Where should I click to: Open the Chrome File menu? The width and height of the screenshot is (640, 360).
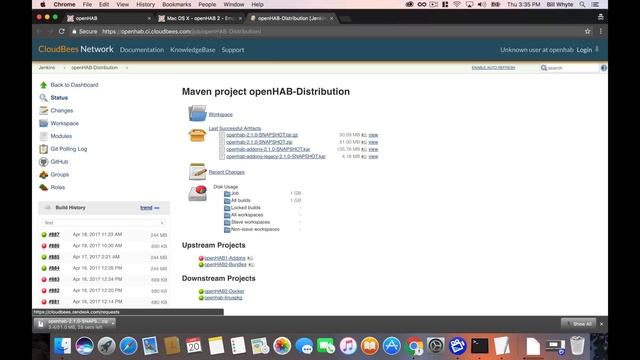[87, 4]
